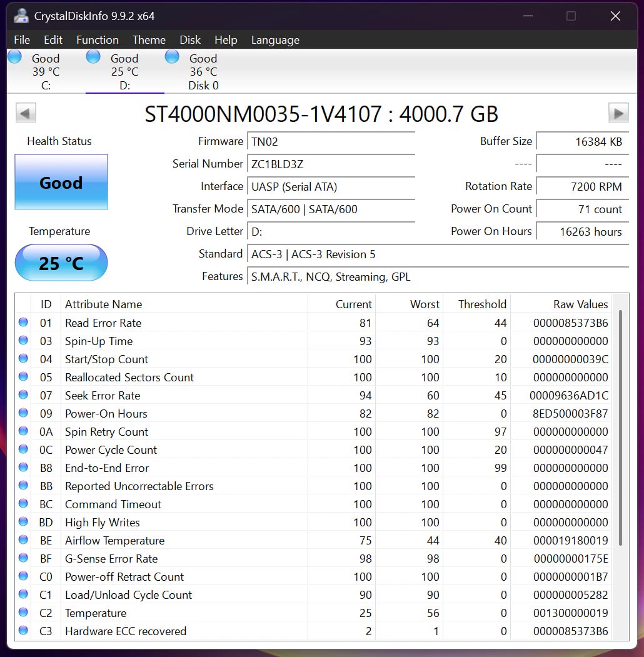This screenshot has width=644, height=657.
Task: Click the C: drive blue status orb
Action: pos(14,56)
